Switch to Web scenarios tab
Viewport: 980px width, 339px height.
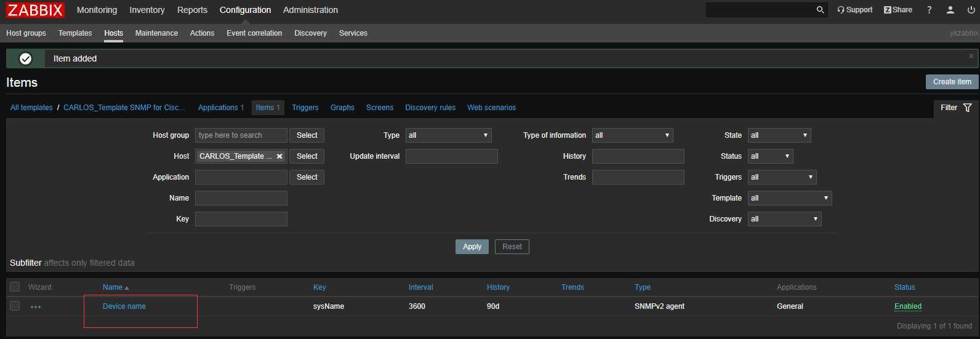(x=491, y=108)
